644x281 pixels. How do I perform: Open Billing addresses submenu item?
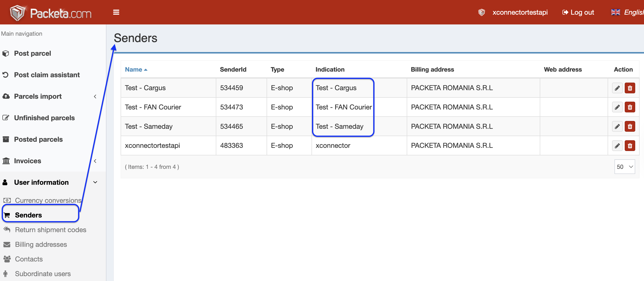click(x=41, y=244)
